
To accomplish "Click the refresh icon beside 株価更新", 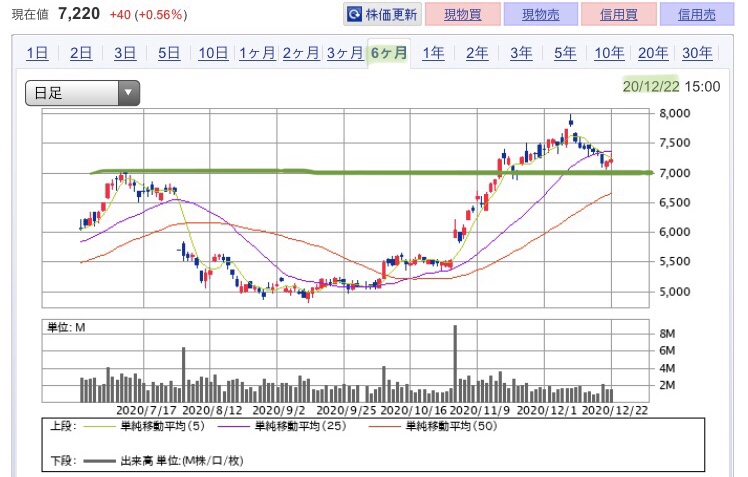I will click(x=354, y=14).
